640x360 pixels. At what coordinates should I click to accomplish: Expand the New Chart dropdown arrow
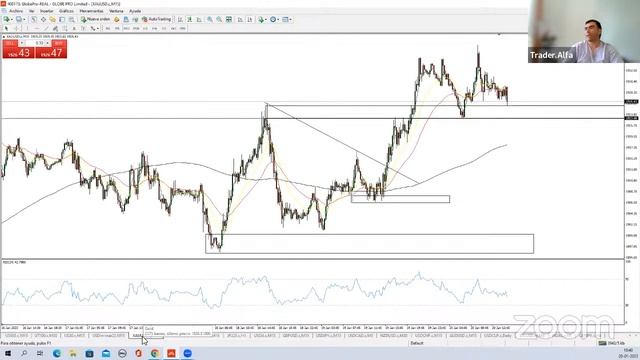click(12, 19)
